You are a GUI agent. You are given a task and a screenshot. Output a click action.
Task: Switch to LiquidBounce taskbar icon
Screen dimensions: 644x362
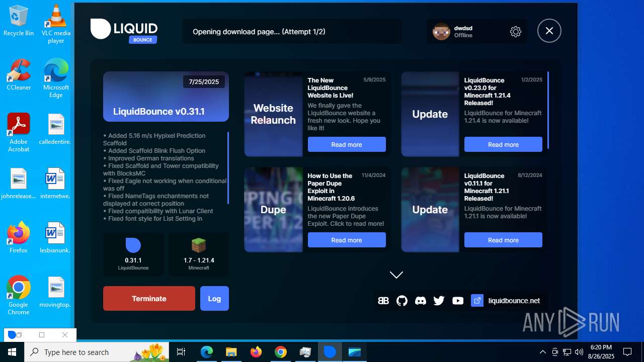330,352
